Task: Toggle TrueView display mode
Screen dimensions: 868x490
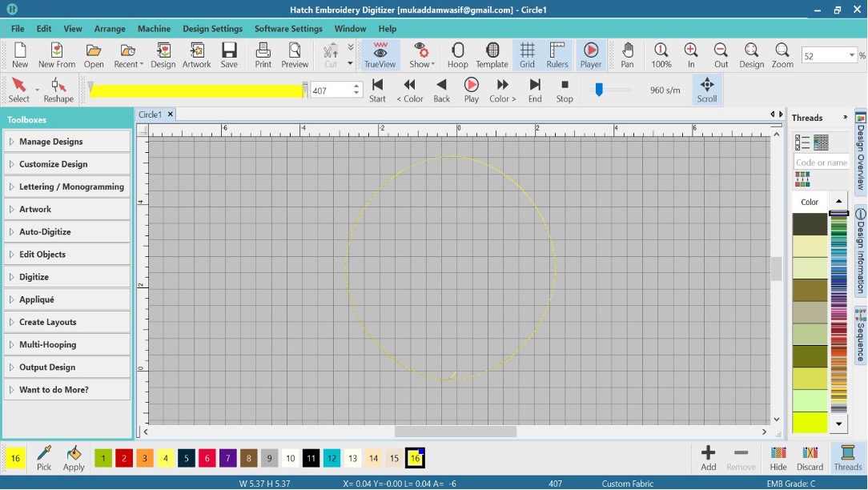Action: click(x=380, y=54)
